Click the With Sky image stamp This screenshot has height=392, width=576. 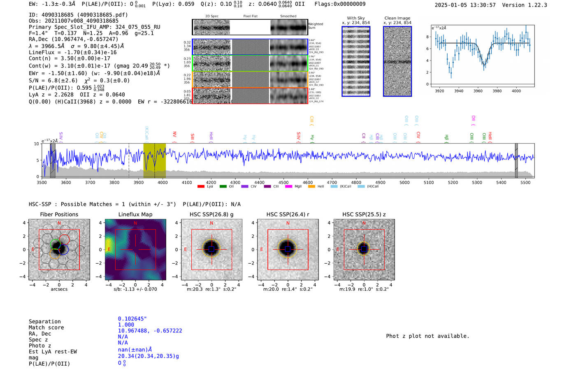click(x=356, y=61)
